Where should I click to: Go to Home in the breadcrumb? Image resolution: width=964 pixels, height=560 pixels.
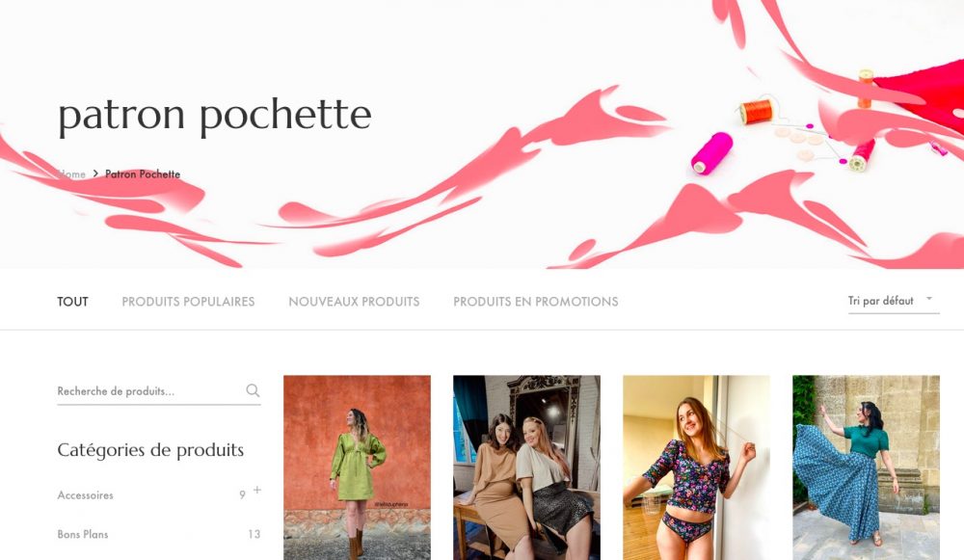[x=71, y=173]
